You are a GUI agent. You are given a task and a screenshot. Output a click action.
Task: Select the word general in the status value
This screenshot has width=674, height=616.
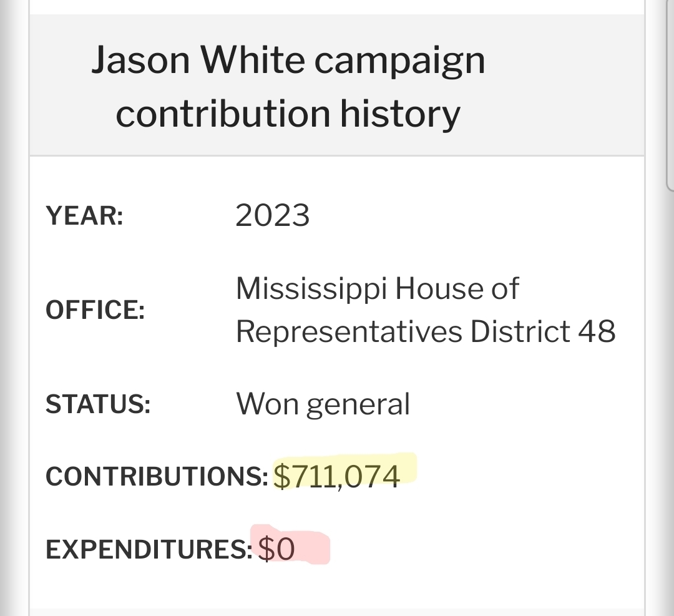(358, 406)
